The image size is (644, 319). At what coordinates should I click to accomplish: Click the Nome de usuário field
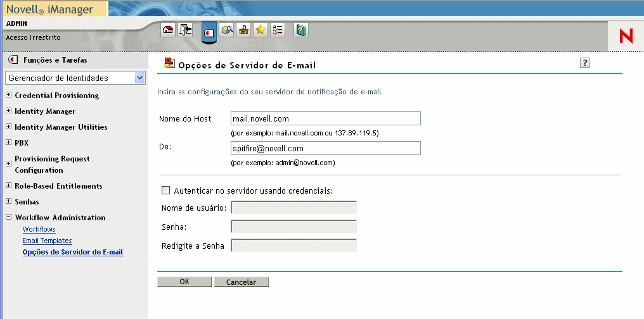click(x=293, y=208)
